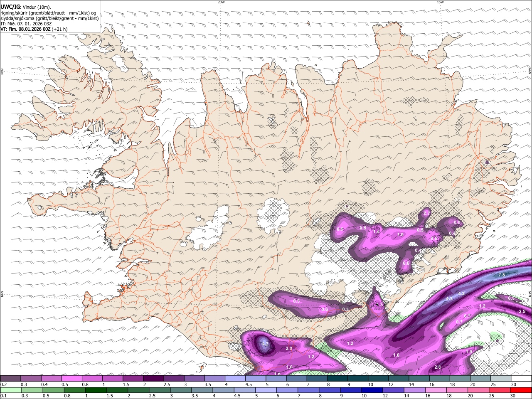Click the '0.2' label on the snow legend
Screen dimensions: 532x399
[x=3, y=384]
